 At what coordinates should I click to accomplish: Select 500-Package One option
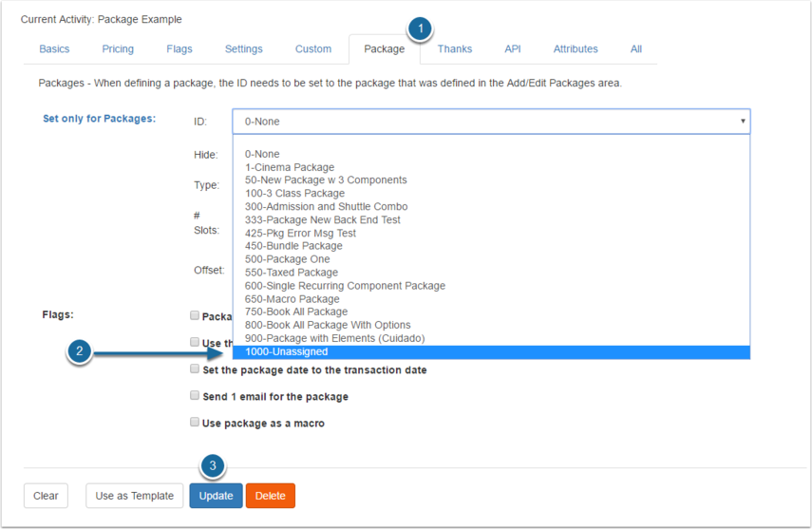[x=491, y=259]
